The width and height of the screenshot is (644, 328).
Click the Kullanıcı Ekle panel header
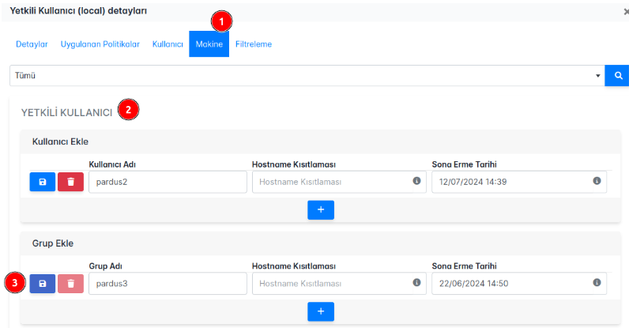(x=320, y=141)
